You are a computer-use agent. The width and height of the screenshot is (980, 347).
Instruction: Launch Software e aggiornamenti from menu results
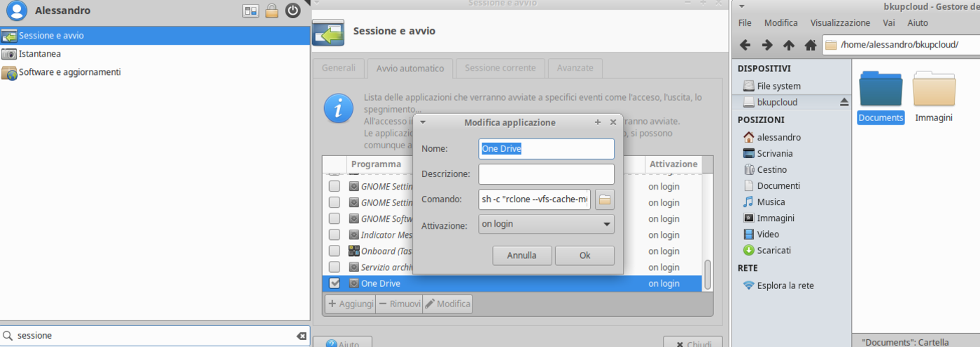coord(155,72)
